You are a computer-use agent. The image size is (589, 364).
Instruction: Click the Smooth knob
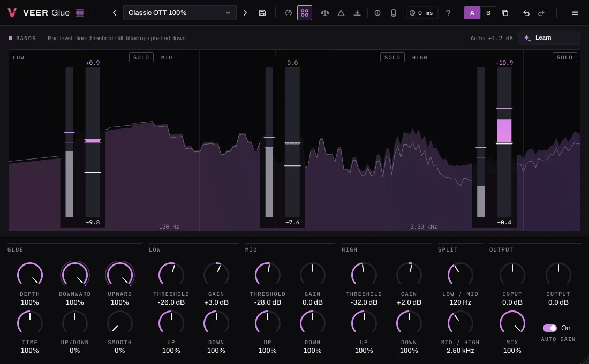(120, 323)
